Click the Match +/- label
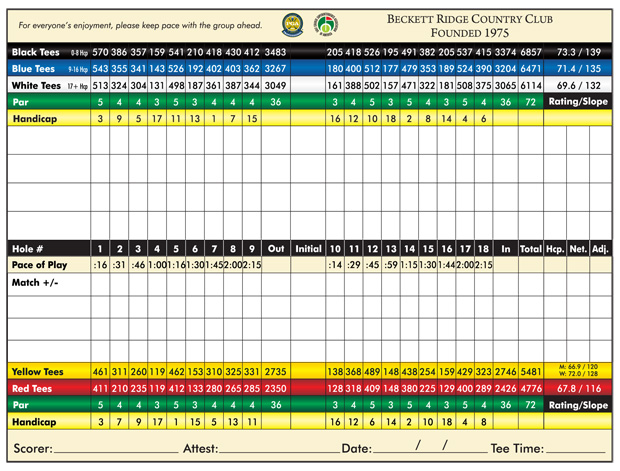This screenshot has height=471, width=620. click(35, 283)
